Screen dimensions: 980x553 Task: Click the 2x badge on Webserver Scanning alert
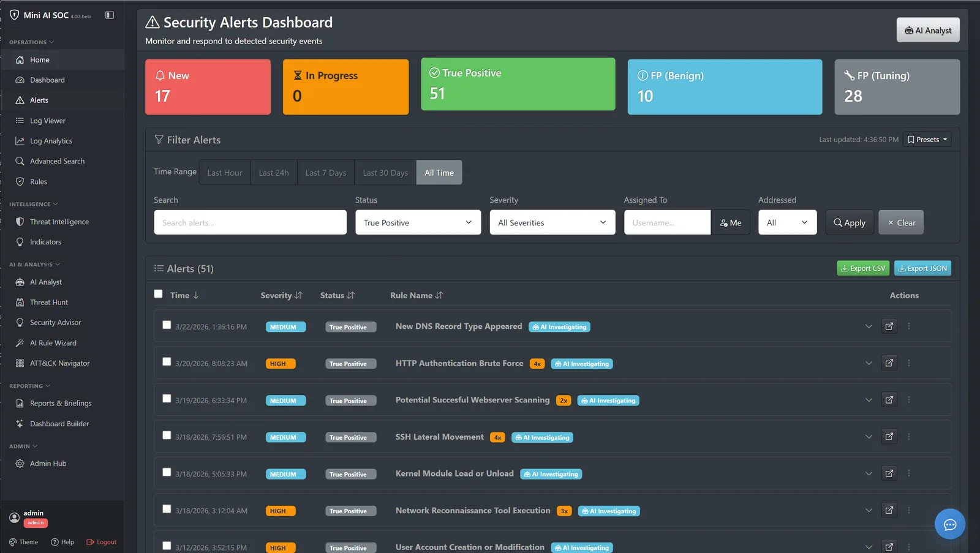point(563,401)
